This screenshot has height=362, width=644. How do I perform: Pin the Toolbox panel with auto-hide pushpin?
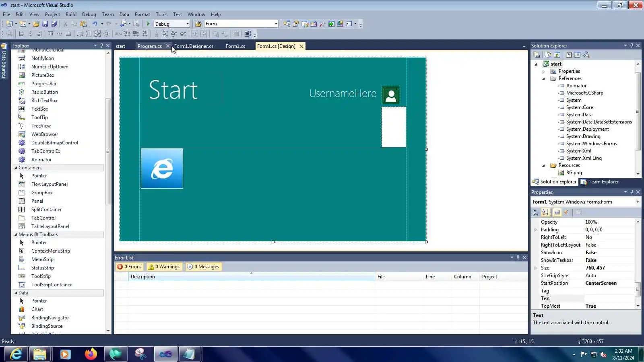click(x=101, y=45)
